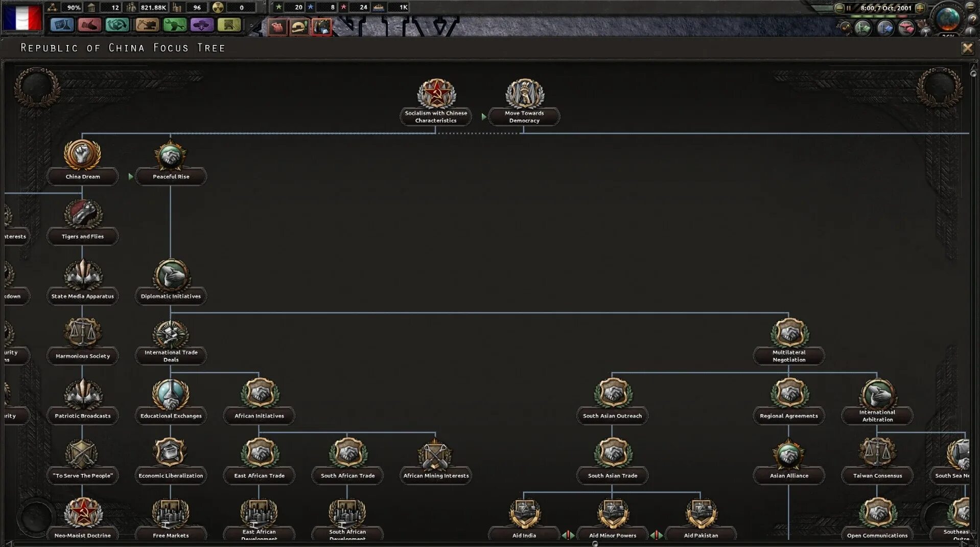This screenshot has width=980, height=547.
Task: Select the International Arbitration focus
Action: tap(877, 401)
